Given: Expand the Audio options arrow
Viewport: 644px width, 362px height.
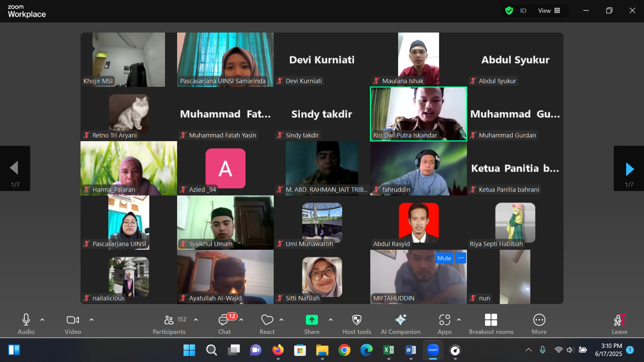Looking at the screenshot, I should (42, 320).
